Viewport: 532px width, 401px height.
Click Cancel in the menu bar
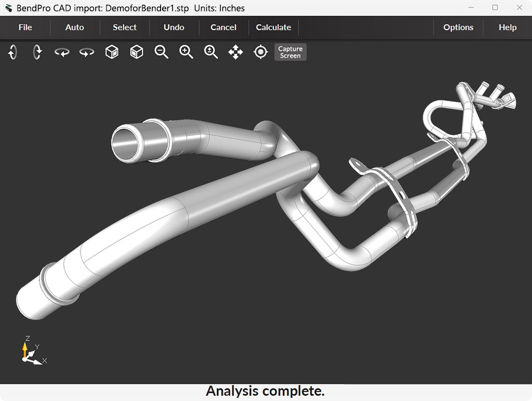223,27
